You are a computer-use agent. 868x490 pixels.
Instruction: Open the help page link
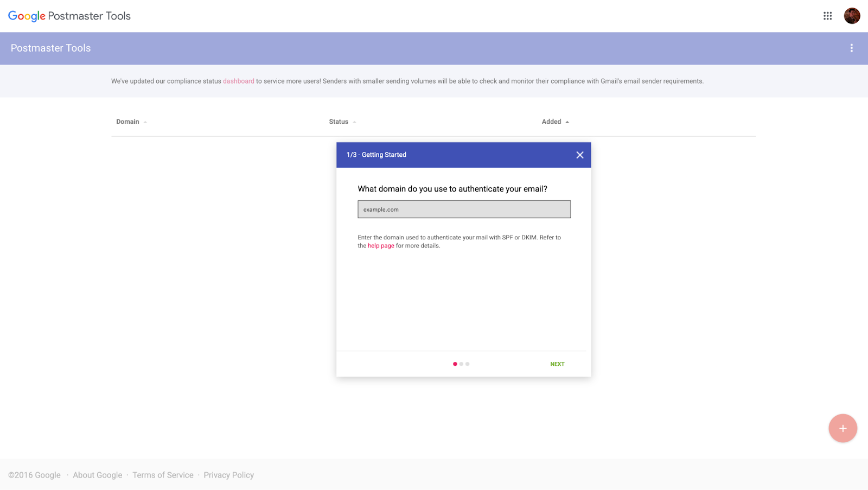(381, 246)
